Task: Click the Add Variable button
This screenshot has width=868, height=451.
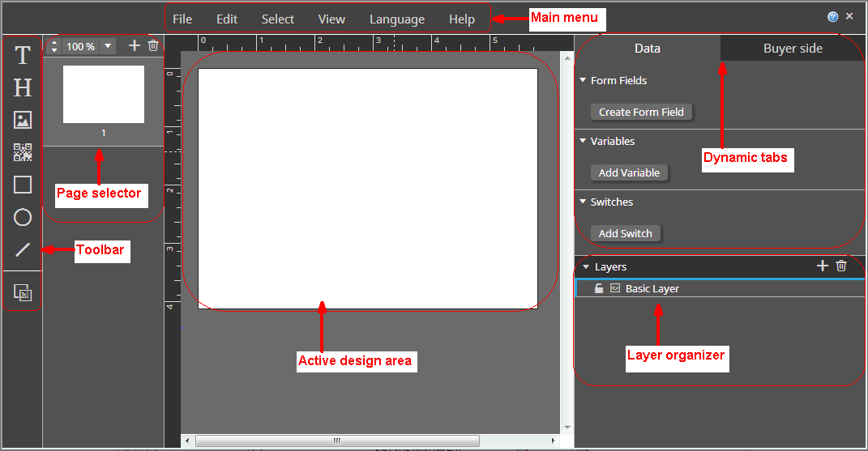Action: 629,172
